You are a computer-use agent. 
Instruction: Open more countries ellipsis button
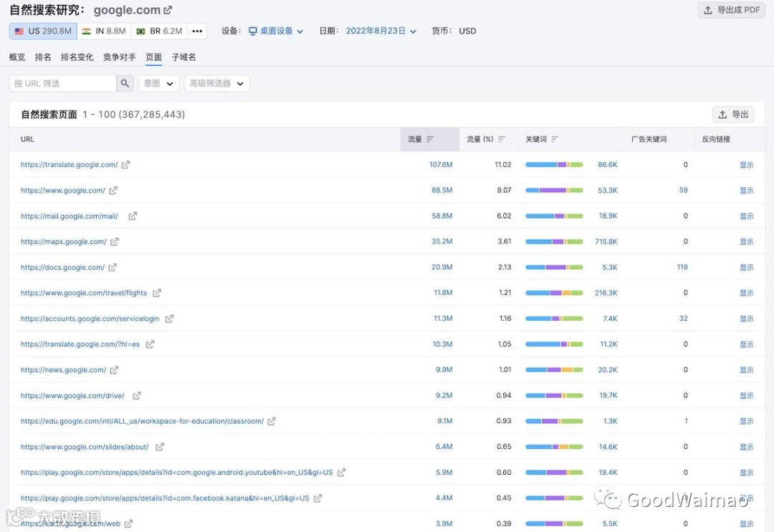tap(198, 31)
